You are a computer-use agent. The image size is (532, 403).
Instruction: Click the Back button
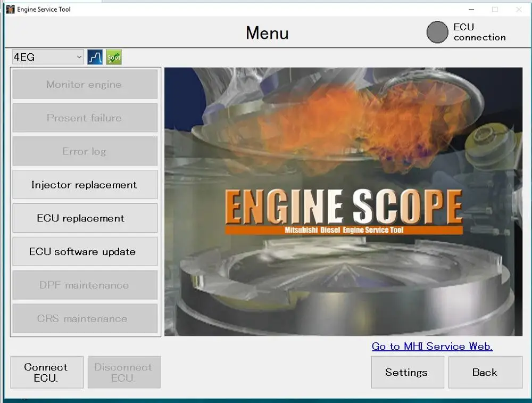click(486, 372)
